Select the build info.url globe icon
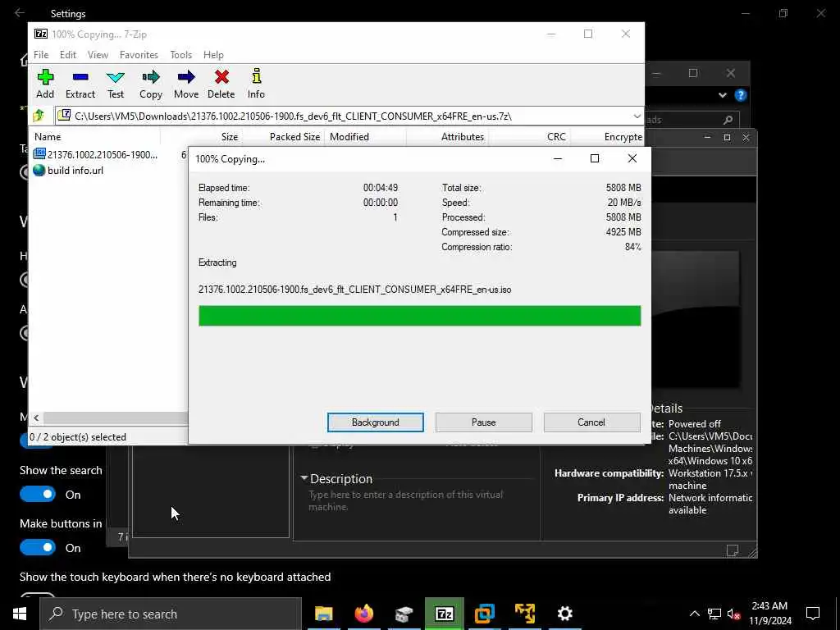The width and height of the screenshot is (840, 630). point(39,171)
